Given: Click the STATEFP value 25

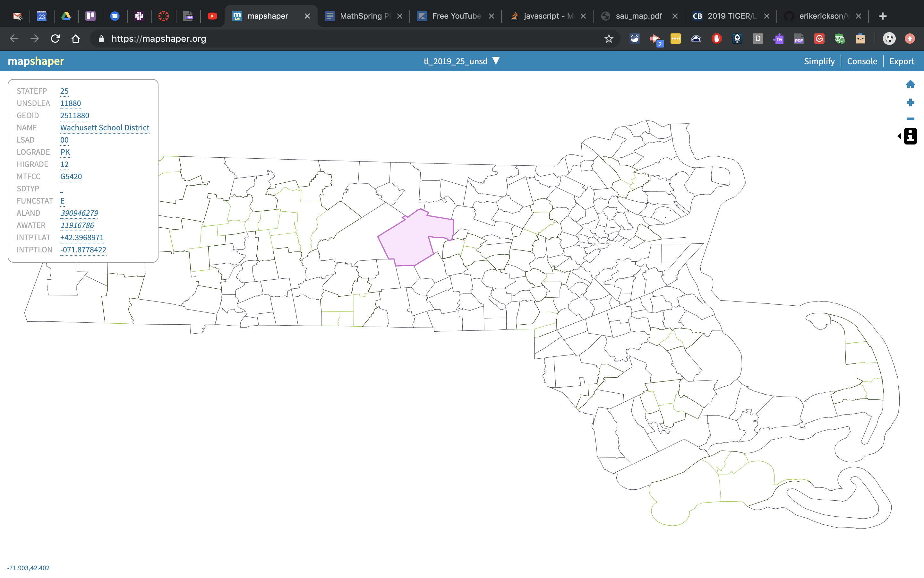Looking at the screenshot, I should [x=64, y=91].
